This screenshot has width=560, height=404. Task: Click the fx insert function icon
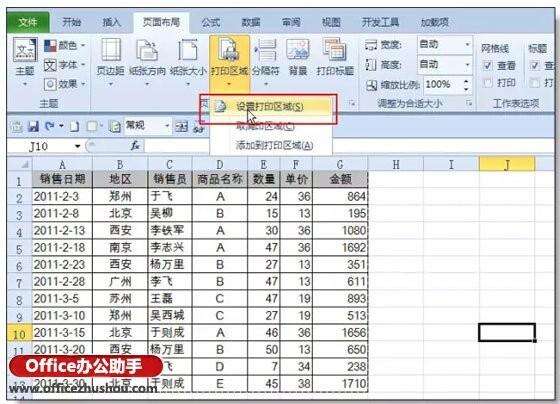tap(135, 146)
